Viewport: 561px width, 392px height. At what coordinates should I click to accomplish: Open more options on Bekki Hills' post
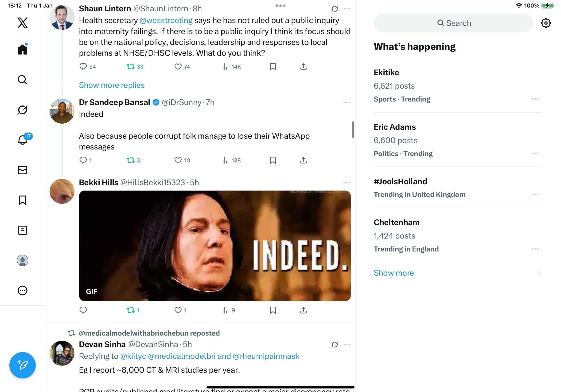point(347,183)
